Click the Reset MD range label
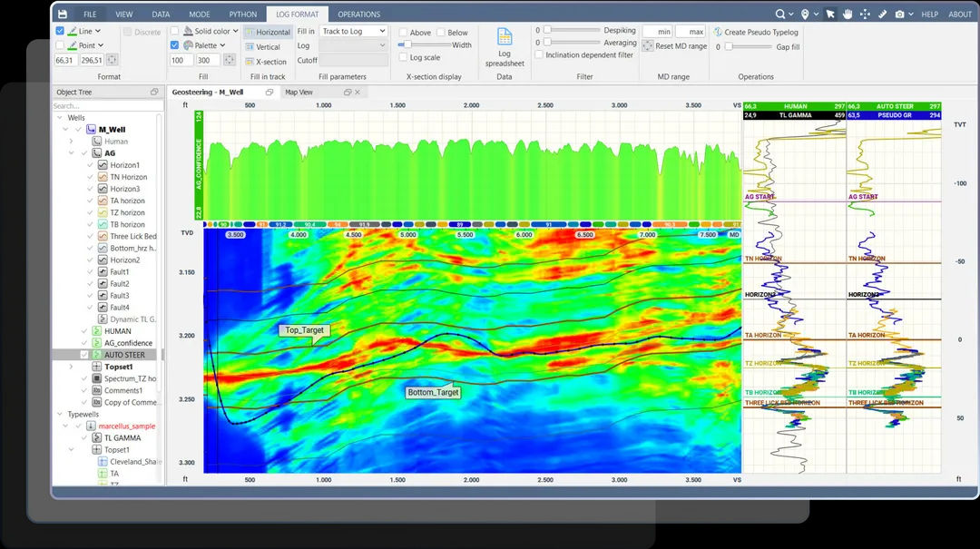 [x=681, y=45]
